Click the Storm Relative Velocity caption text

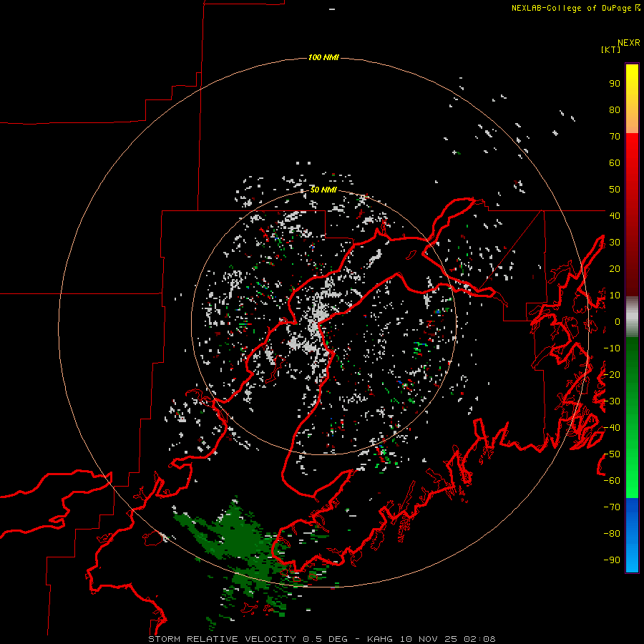[321, 639]
